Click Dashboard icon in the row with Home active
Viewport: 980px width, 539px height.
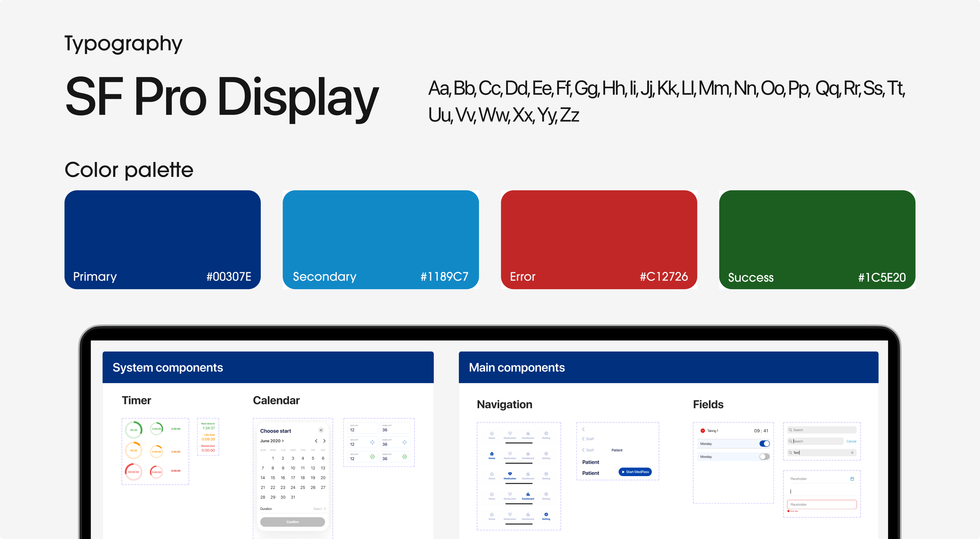(x=528, y=454)
